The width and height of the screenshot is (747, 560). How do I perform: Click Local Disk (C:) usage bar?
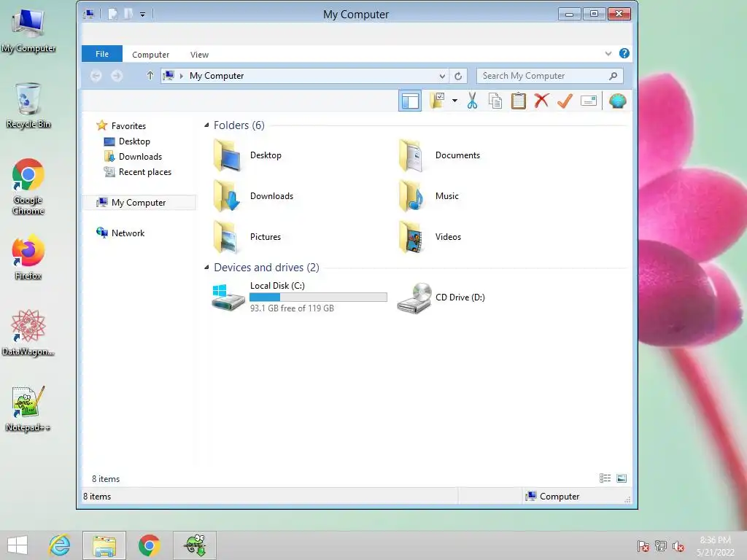coord(318,297)
